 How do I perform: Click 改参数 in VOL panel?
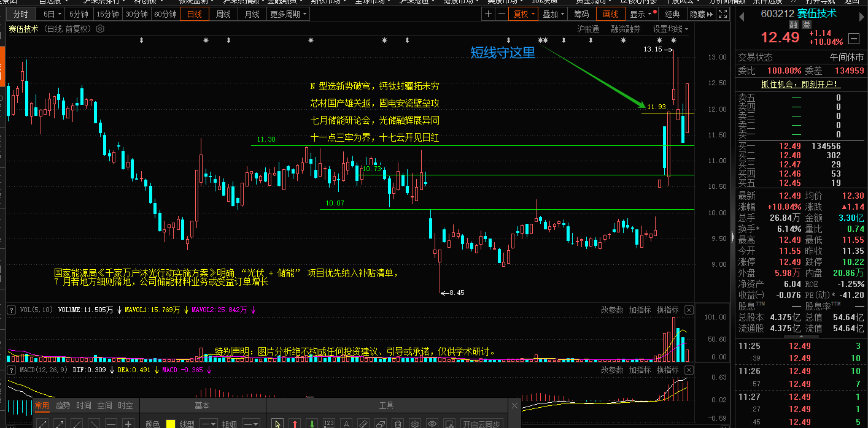(612, 310)
